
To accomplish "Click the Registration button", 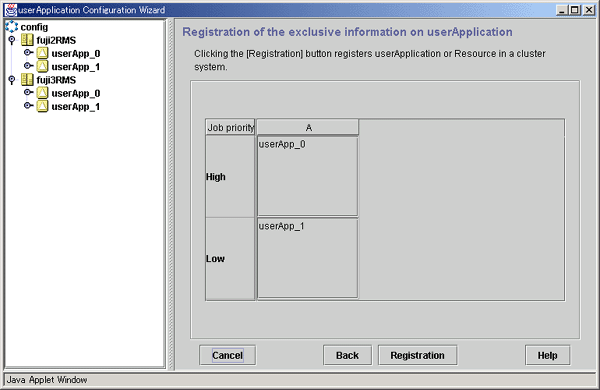I will point(417,355).
